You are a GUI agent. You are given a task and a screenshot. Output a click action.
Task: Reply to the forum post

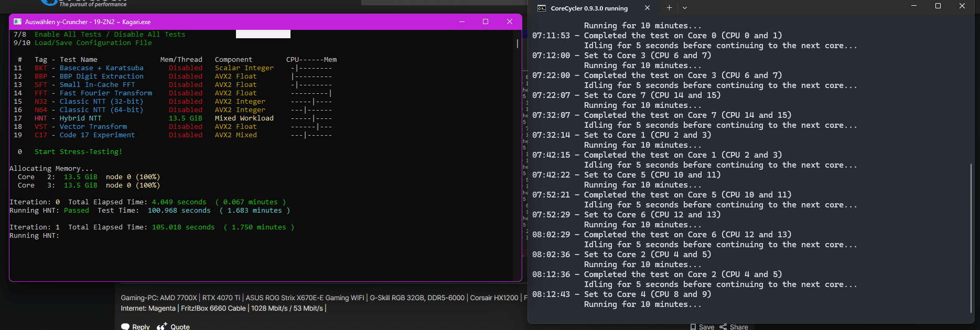coord(136,326)
